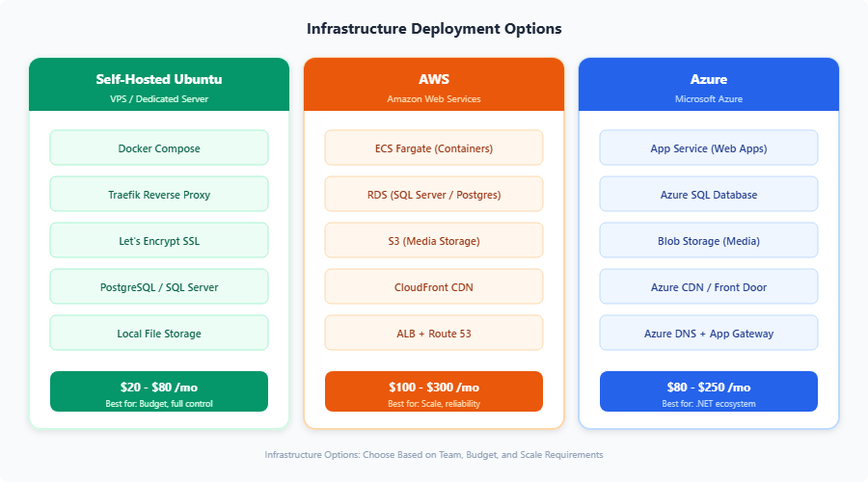868x482 pixels.
Task: Click the App Service (Web Apps) box
Action: (709, 147)
